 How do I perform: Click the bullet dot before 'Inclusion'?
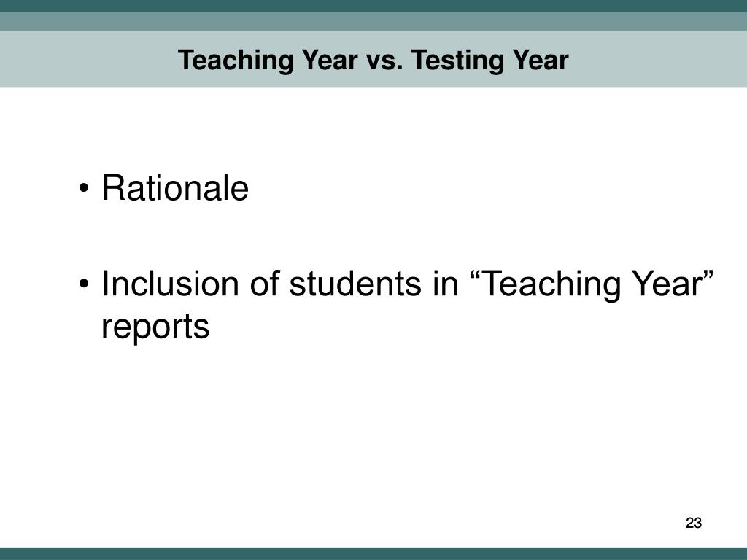tap(84, 284)
